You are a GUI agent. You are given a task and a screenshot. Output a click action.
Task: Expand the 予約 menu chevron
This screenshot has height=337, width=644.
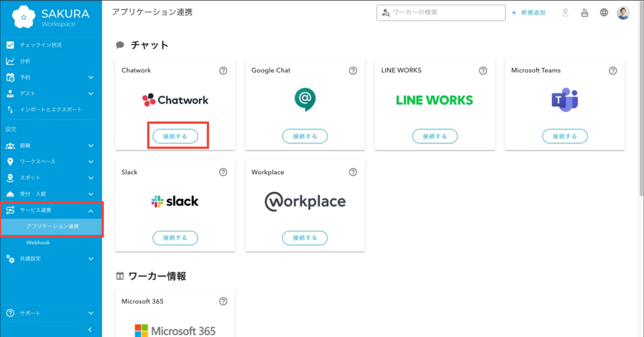pyautogui.click(x=91, y=77)
